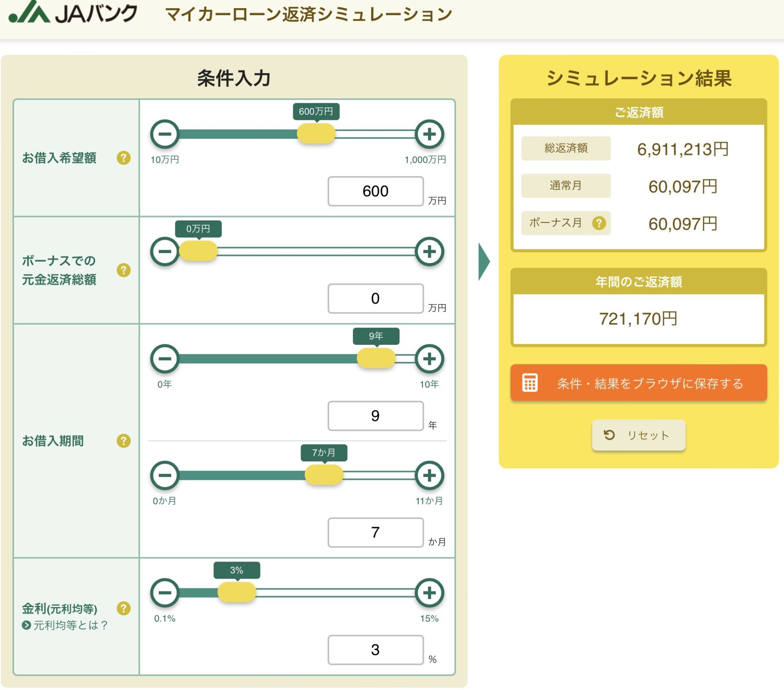Click the 9年 period slider handle
Screen dimensions: 784x690
tap(376, 359)
